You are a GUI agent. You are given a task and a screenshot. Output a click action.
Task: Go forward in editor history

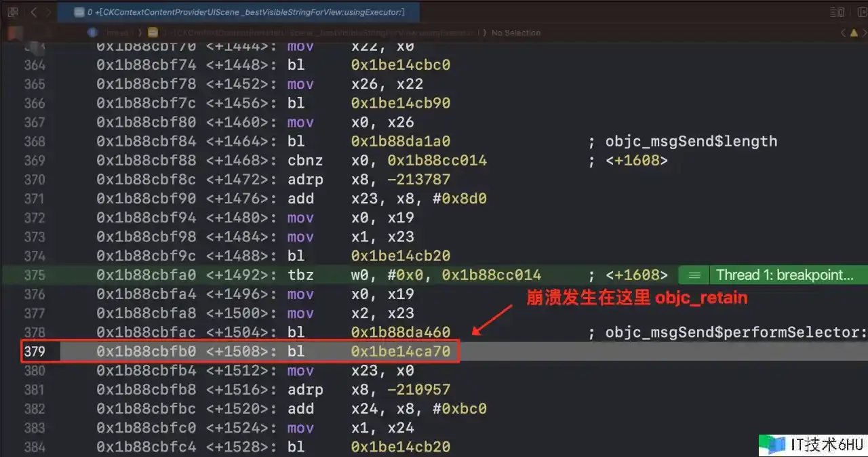tap(49, 12)
